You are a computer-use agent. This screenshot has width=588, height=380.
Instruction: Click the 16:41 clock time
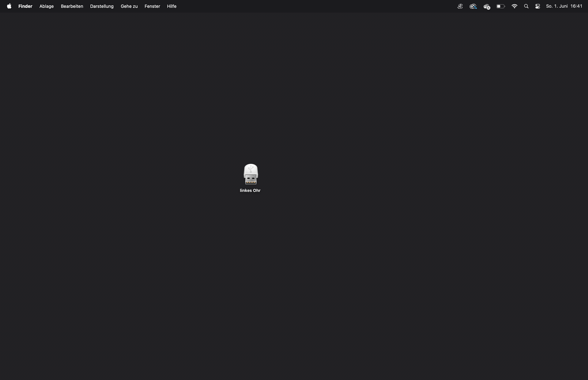click(576, 6)
